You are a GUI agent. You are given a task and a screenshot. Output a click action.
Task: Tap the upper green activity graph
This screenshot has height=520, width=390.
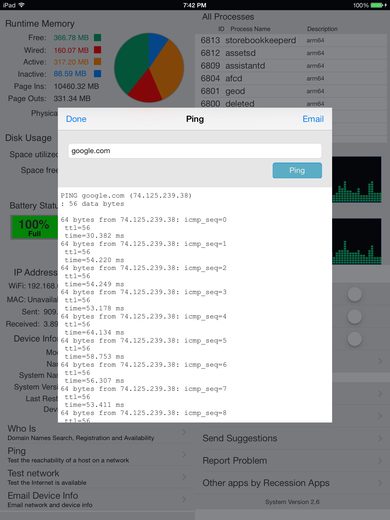[357, 179]
